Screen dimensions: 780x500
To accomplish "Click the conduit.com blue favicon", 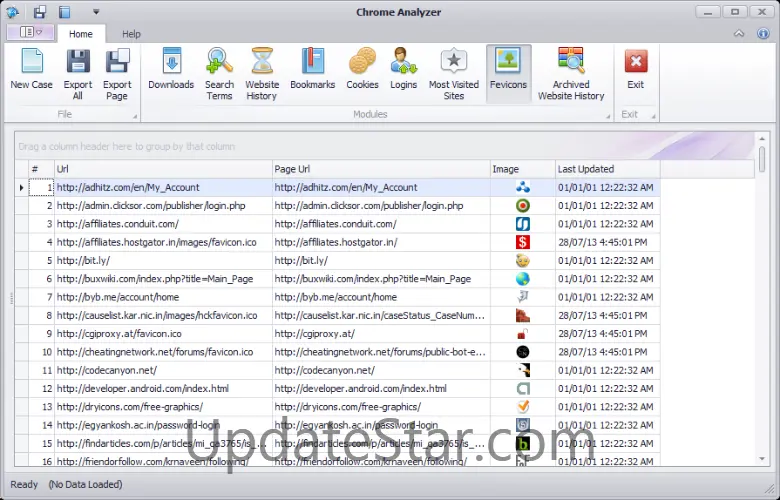I will click(x=523, y=224).
